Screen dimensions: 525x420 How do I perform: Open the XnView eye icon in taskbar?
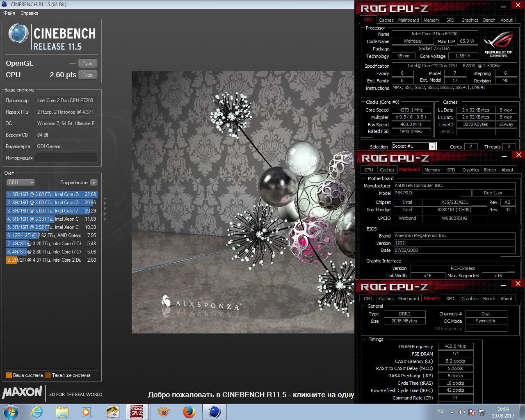(164, 412)
